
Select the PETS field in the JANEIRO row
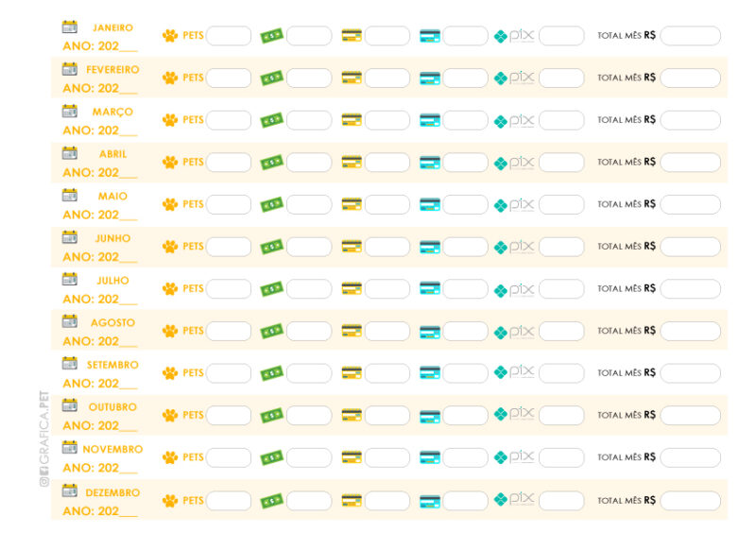229,36
